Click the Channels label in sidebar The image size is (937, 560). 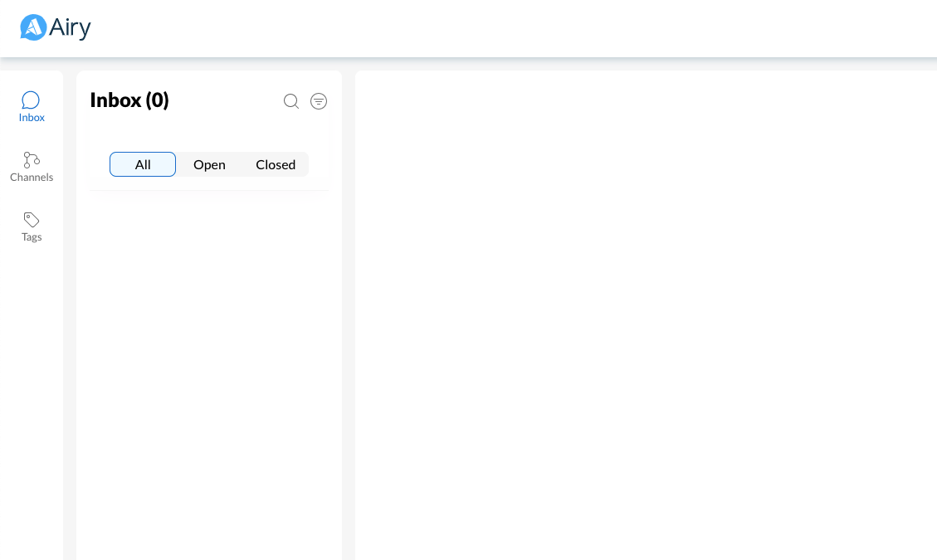(x=32, y=178)
